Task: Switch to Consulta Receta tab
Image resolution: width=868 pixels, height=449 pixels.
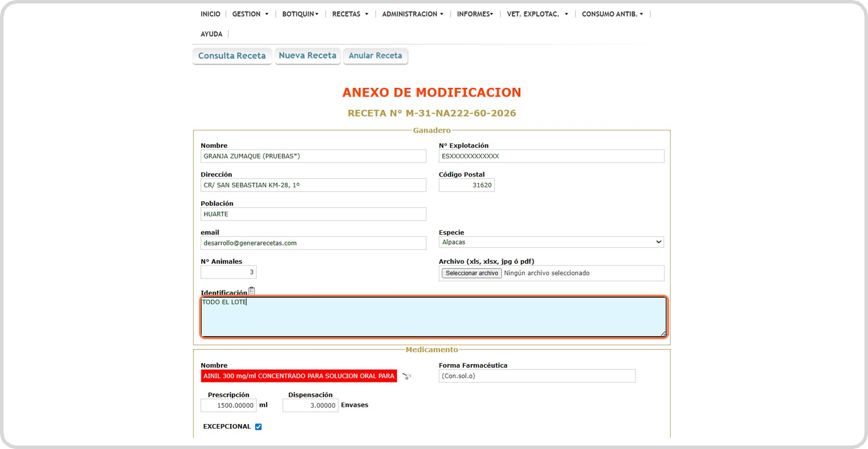Action: [x=232, y=56]
